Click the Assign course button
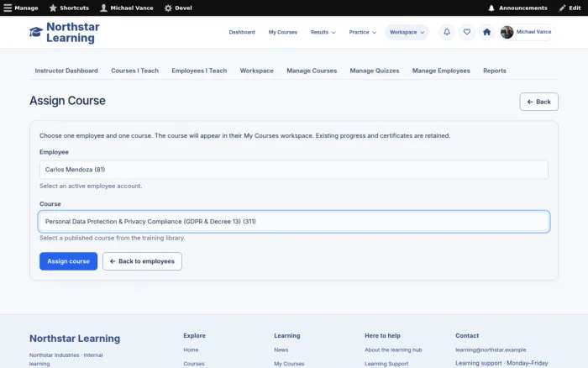Image resolution: width=588 pixels, height=368 pixels. [68, 261]
